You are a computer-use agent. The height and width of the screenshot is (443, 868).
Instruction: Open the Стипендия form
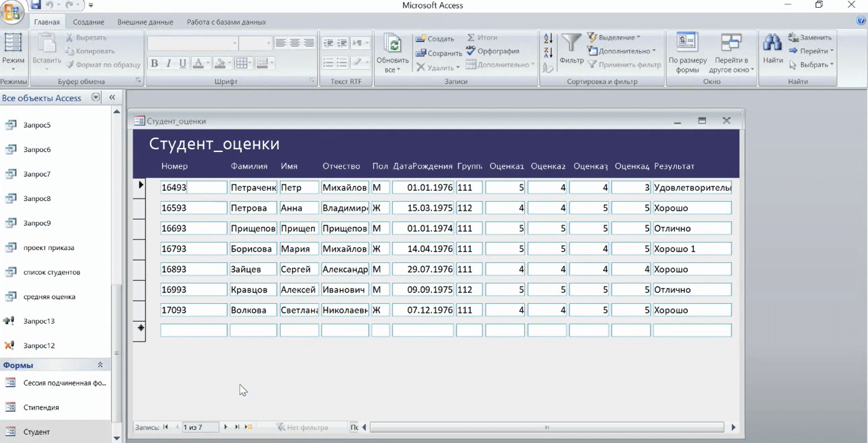(x=41, y=407)
